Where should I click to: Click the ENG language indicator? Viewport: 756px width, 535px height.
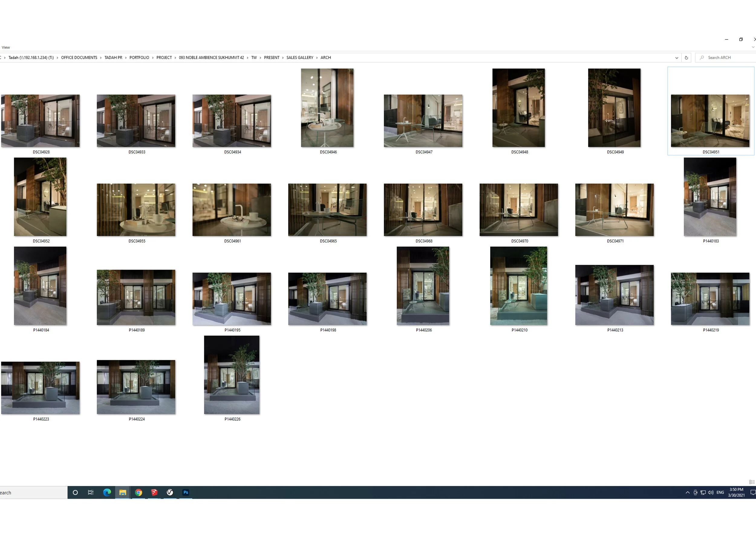coord(720,493)
